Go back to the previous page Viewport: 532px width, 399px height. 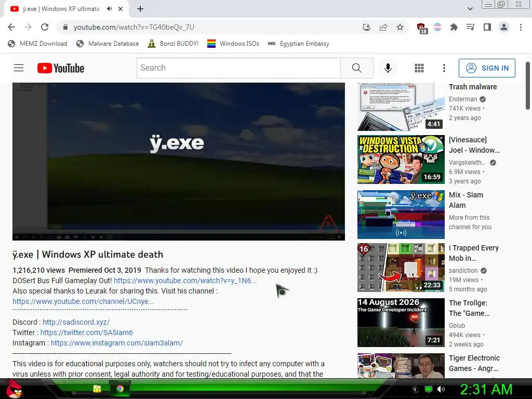(x=11, y=27)
